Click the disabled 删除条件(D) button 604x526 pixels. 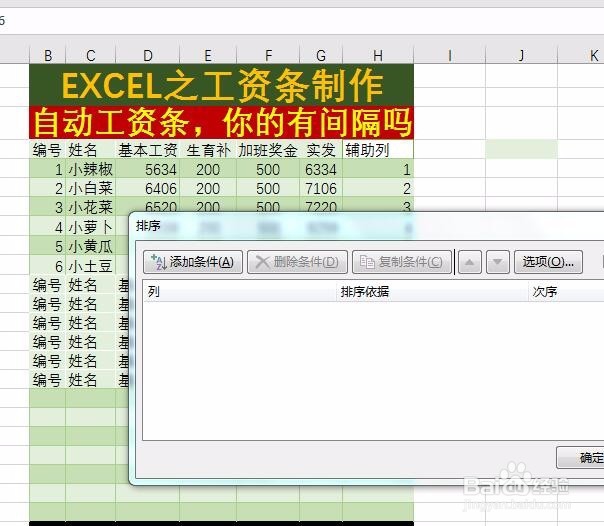coord(297,262)
